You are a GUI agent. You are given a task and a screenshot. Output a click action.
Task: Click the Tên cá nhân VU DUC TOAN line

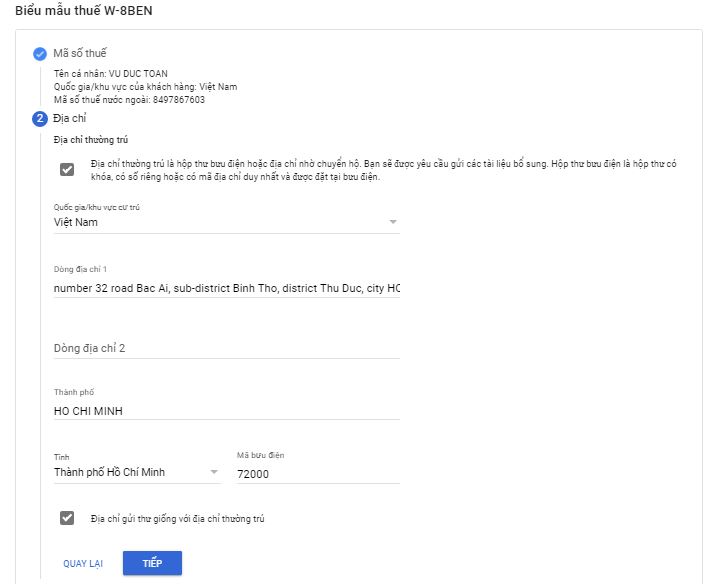(x=110, y=73)
